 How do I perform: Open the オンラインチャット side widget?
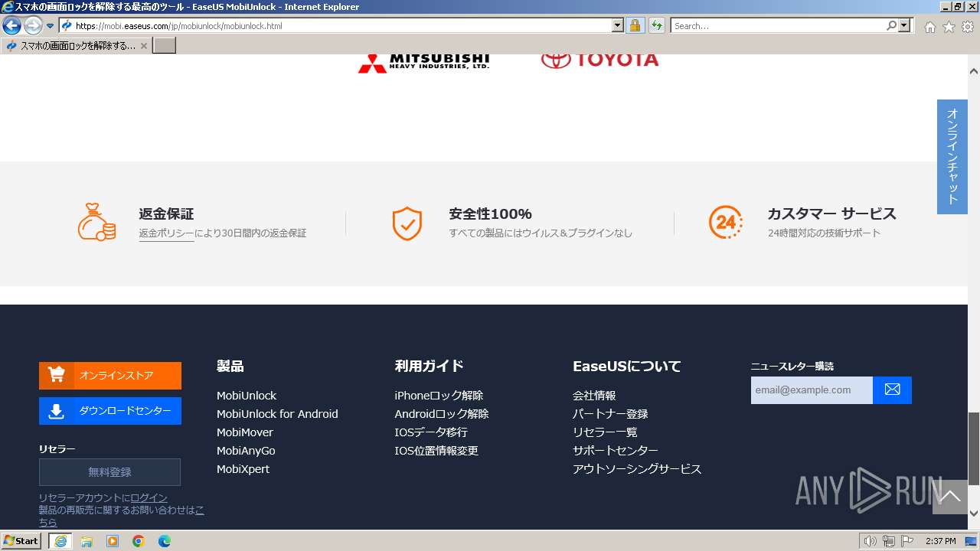pyautogui.click(x=952, y=157)
